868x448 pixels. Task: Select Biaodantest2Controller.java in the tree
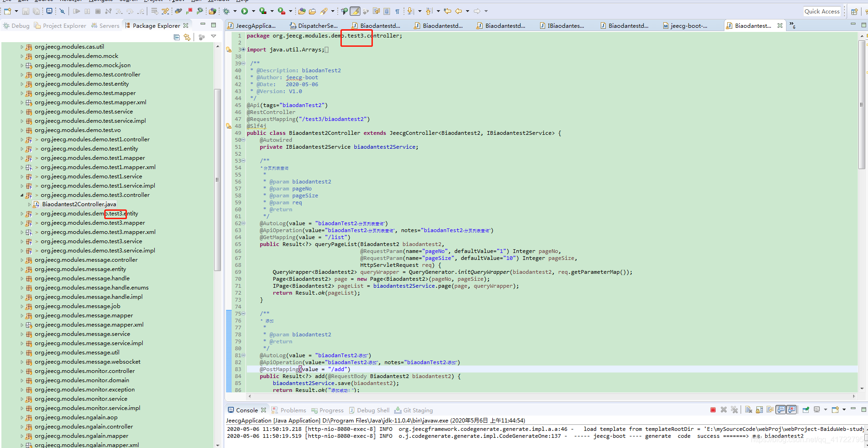coord(79,204)
